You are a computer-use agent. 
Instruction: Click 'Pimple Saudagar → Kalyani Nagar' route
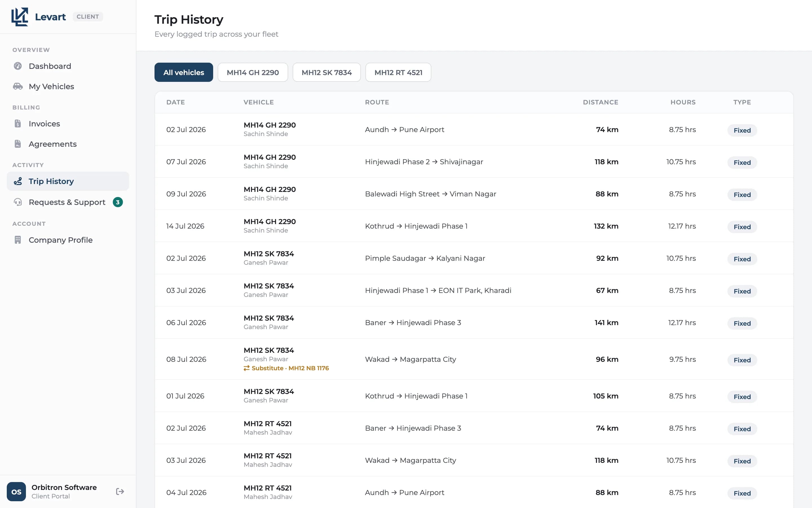pos(425,258)
